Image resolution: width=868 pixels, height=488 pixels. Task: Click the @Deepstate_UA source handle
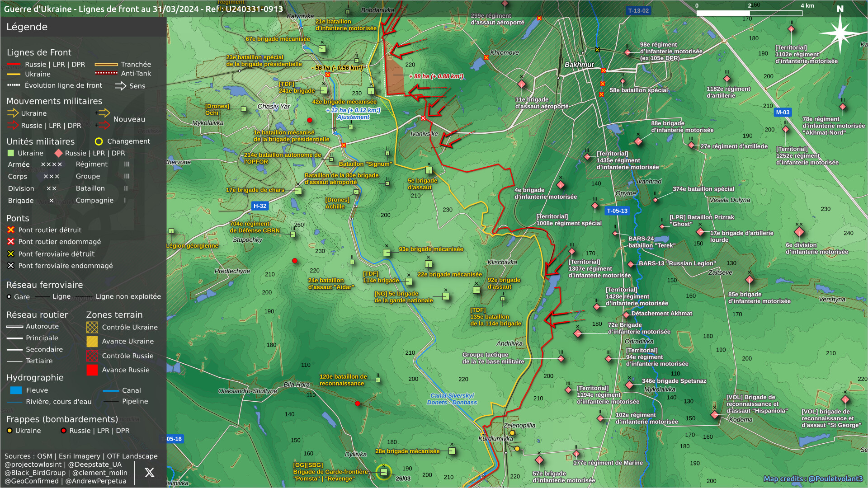tap(95, 465)
